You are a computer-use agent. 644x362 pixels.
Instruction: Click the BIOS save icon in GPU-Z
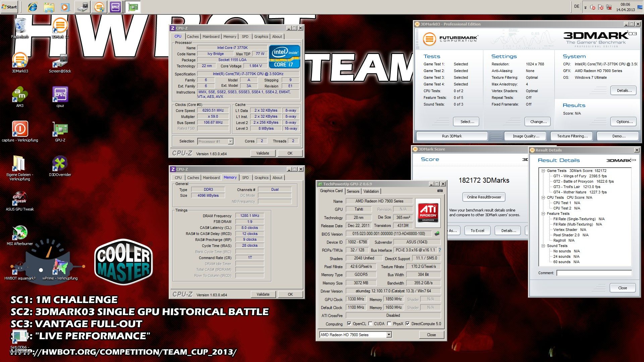pyautogui.click(x=437, y=234)
